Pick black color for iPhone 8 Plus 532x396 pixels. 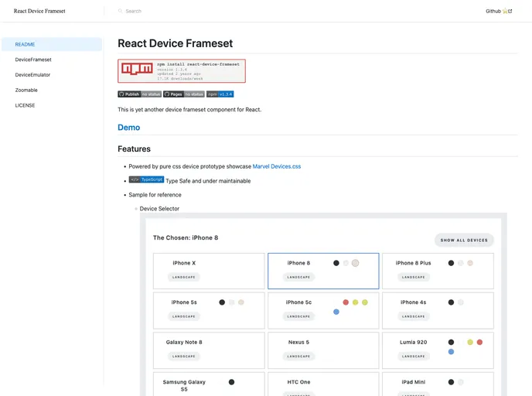(x=451, y=263)
